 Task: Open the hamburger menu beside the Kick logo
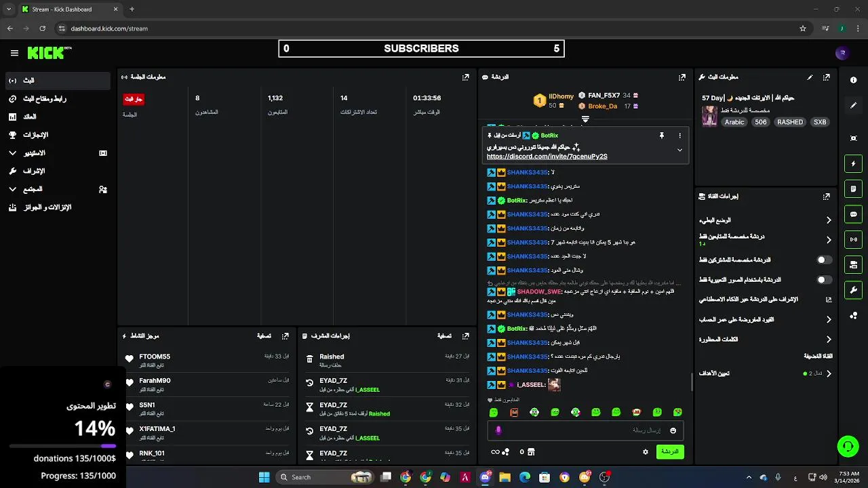14,53
